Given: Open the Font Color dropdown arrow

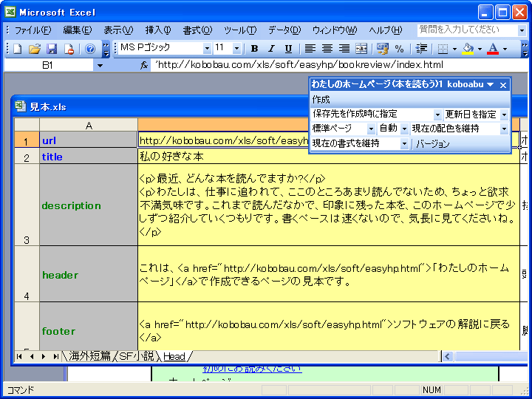Looking at the screenshot, I should [x=505, y=49].
